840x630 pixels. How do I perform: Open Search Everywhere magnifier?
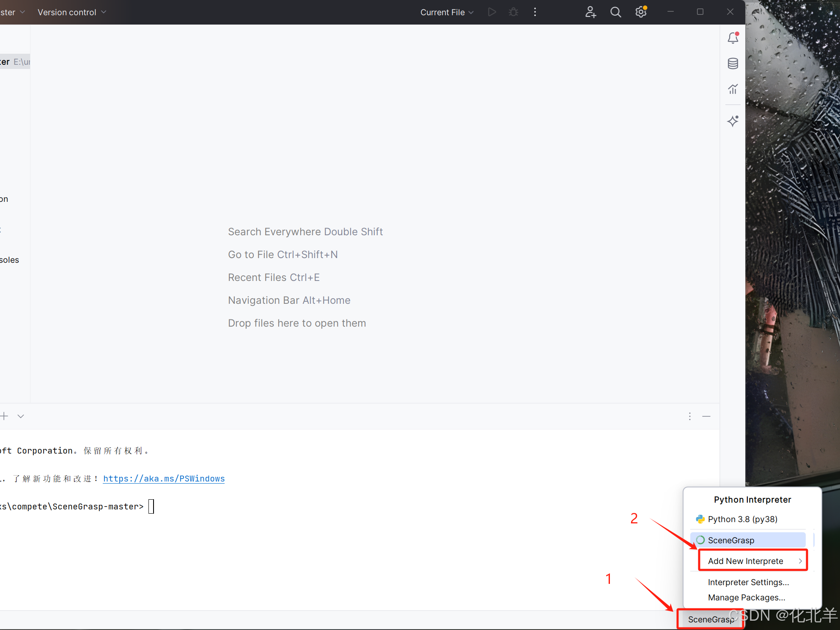(x=615, y=12)
